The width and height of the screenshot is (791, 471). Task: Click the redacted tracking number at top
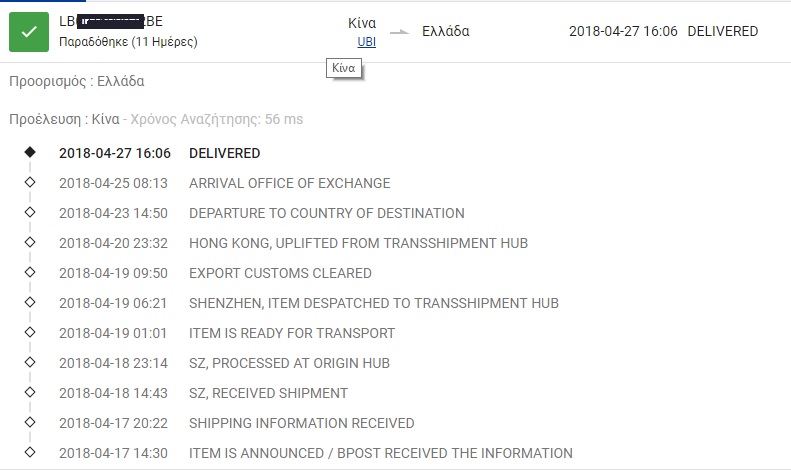pos(110,21)
